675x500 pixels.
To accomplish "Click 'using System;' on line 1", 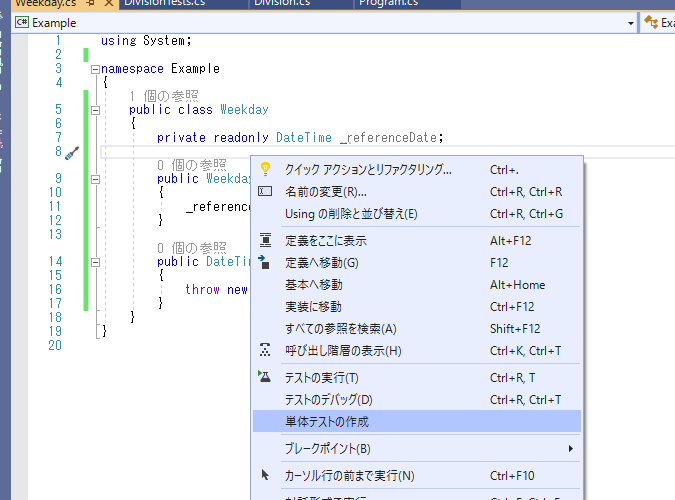I will point(146,40).
